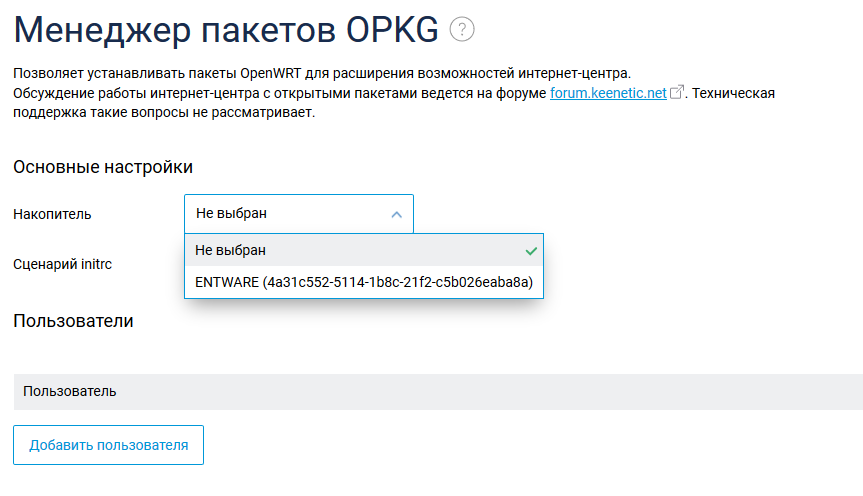
Task: Open the forum.keenetic.net link
Action: tap(608, 93)
